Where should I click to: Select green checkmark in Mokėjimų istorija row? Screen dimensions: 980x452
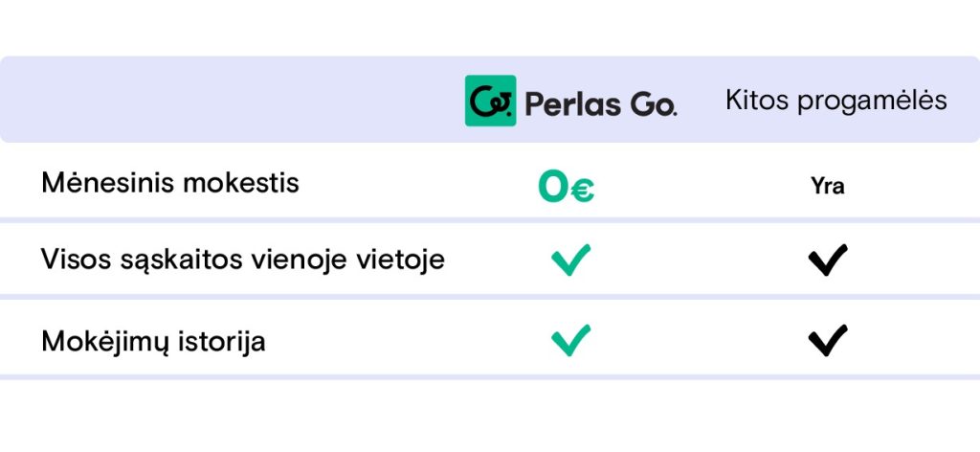(x=570, y=340)
